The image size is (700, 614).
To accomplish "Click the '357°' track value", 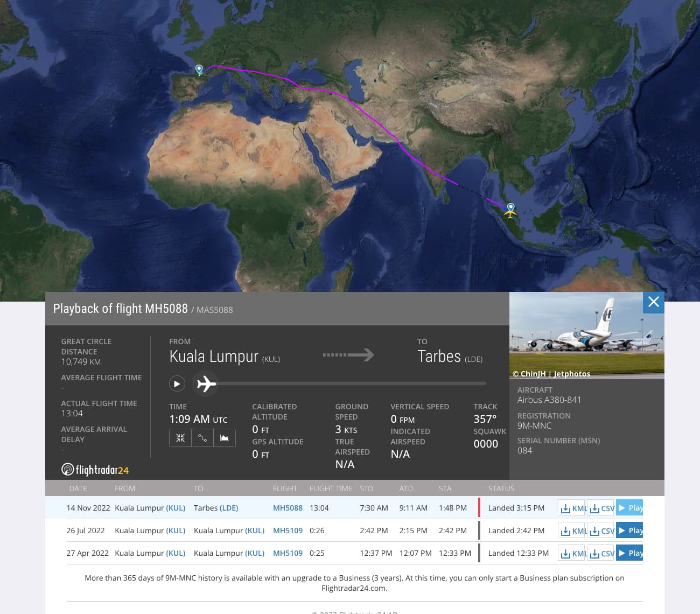I will tap(485, 419).
